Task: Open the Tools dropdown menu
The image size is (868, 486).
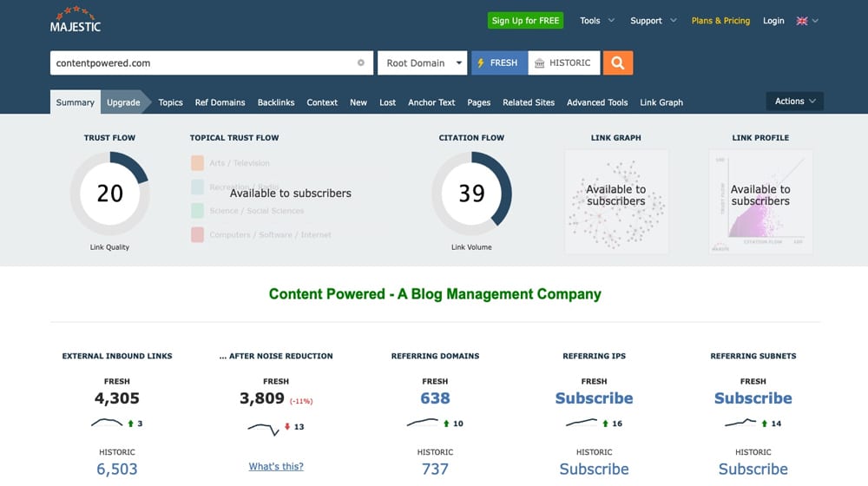Action: click(596, 21)
